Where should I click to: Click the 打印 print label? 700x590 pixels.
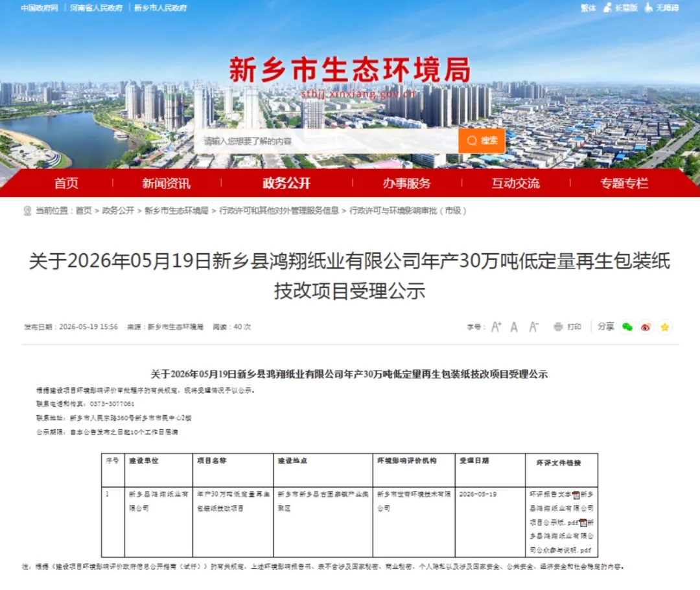[574, 327]
